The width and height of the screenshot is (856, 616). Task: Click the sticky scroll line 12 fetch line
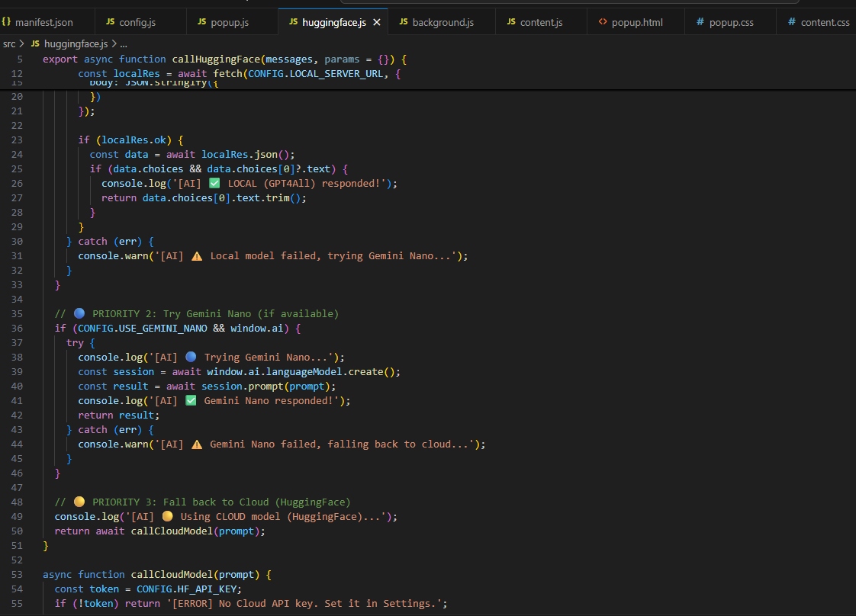(239, 74)
